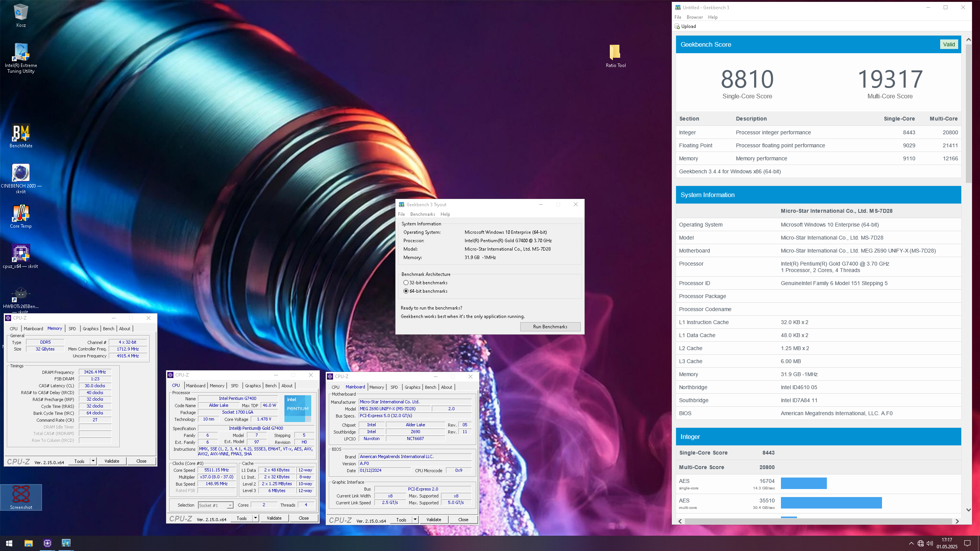Click the Geekbench 3 Tryout title icon

click(402, 205)
